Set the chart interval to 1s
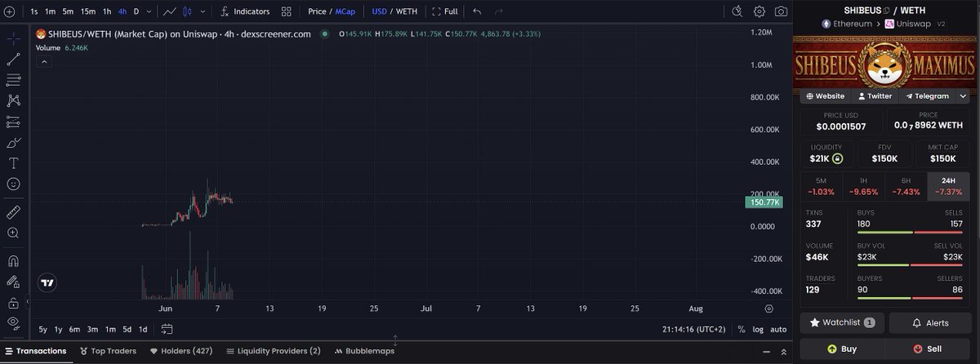The image size is (980, 364). (33, 12)
